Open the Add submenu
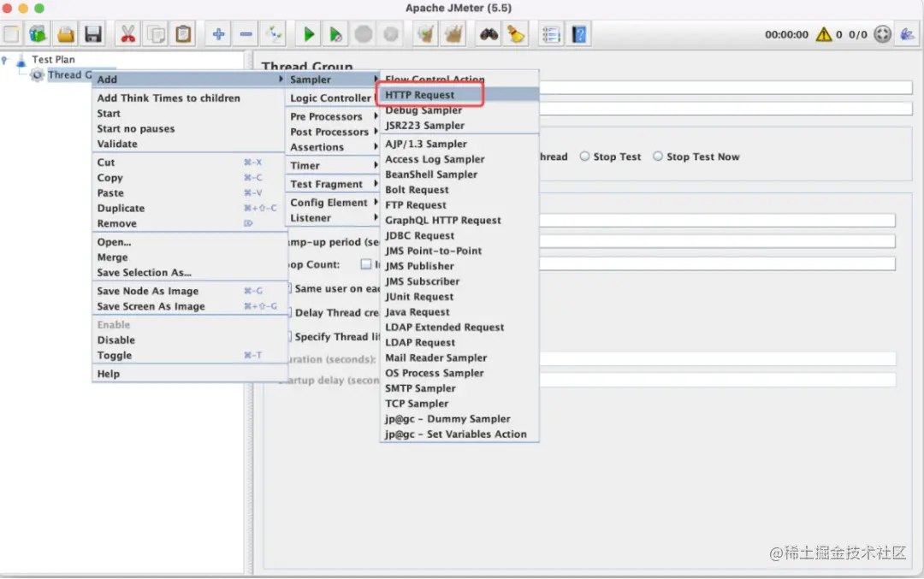924x579 pixels. click(189, 79)
